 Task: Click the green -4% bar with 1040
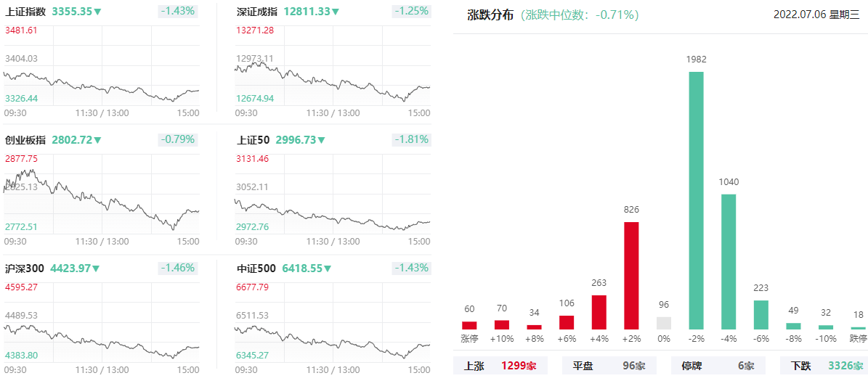click(x=729, y=261)
